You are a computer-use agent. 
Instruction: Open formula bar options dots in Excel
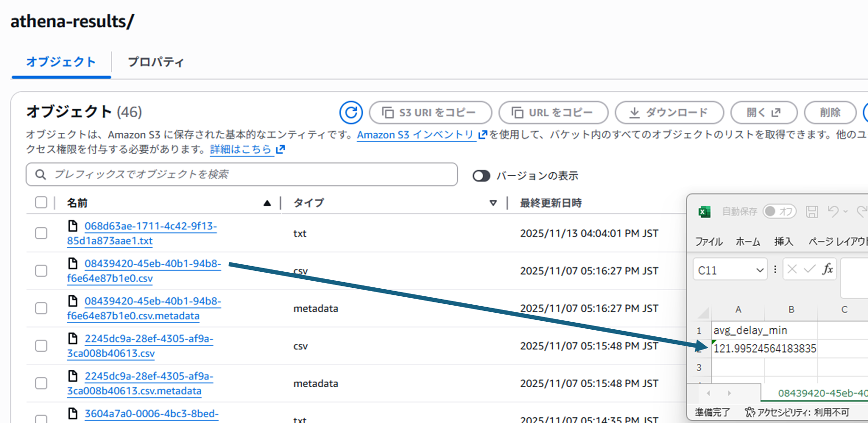[775, 269]
